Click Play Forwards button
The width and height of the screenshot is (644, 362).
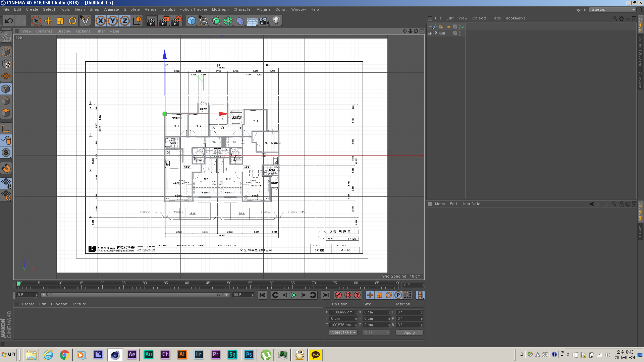tap(294, 295)
